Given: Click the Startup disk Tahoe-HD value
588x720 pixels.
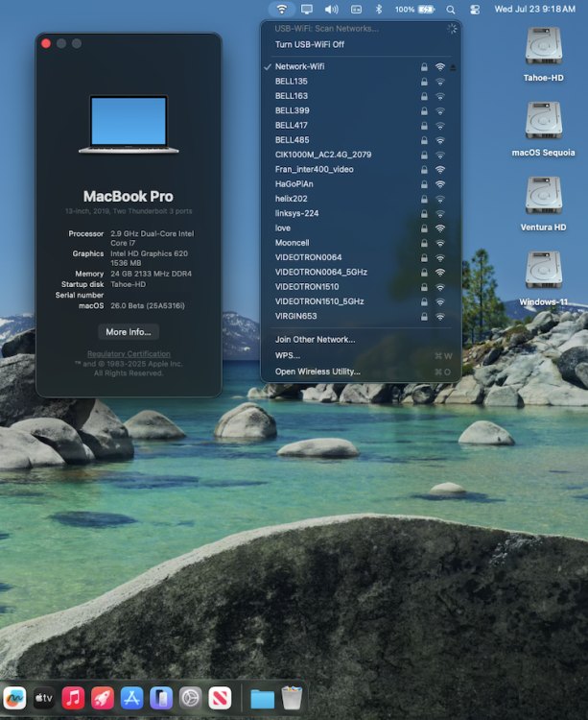Looking at the screenshot, I should 128,285.
